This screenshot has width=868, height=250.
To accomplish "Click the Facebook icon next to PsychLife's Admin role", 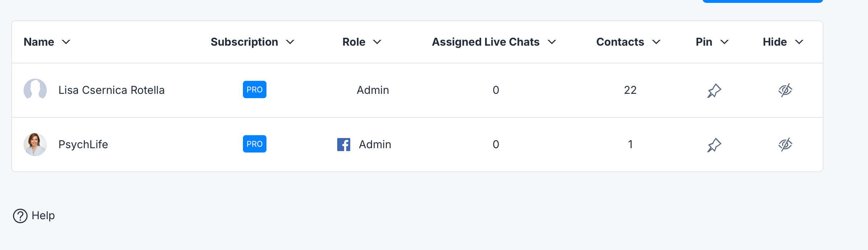I will (x=343, y=145).
